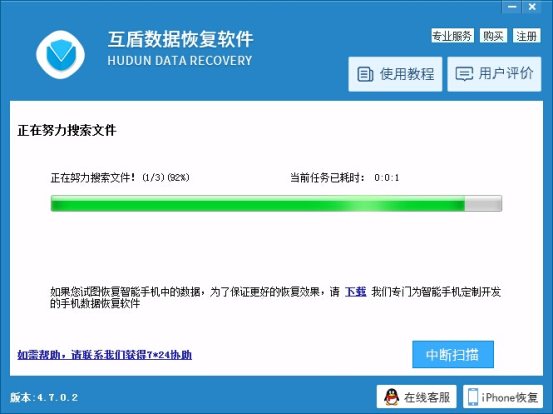Open the 7*24 help contact link
Screen dimensions: 553x414
coord(104,354)
